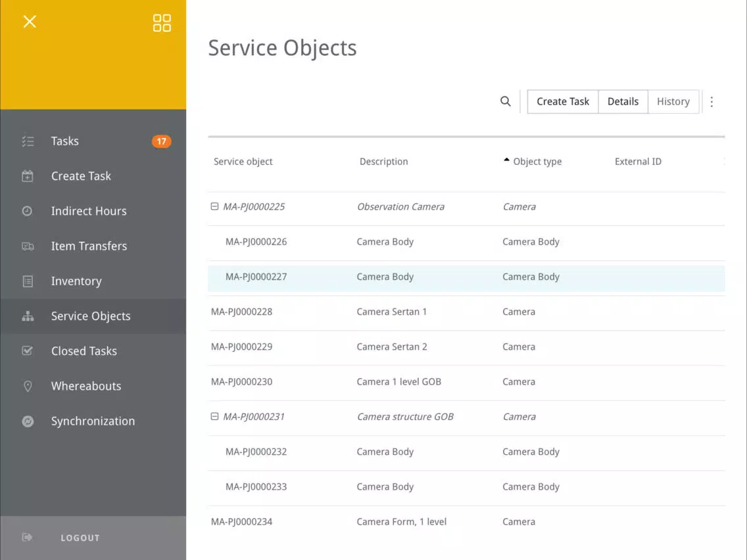The image size is (747, 560).
Task: Click the Whereabouts location pin icon
Action: tap(28, 386)
